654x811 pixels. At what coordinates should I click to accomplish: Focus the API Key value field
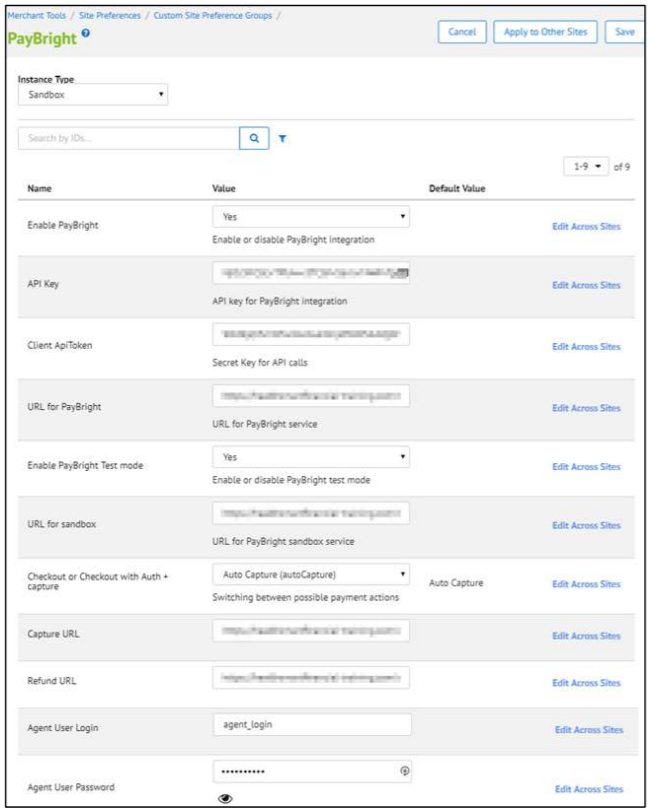coord(311,273)
